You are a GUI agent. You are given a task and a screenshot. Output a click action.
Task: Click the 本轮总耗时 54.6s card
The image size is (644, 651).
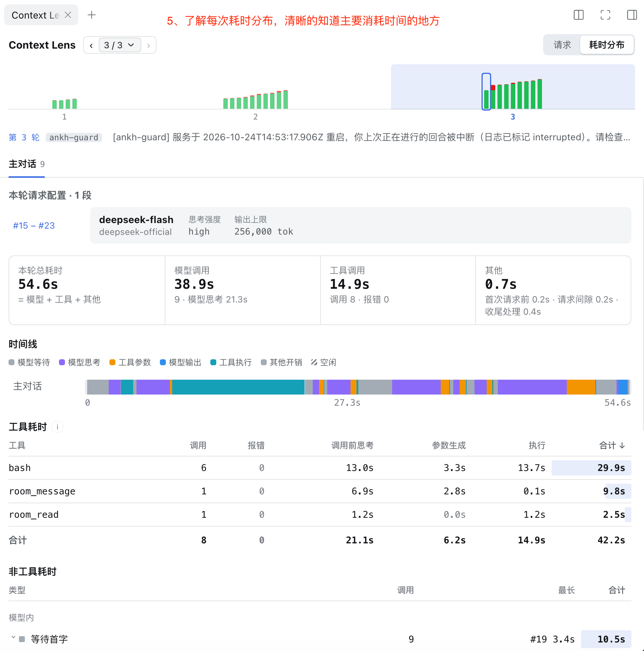click(x=87, y=290)
